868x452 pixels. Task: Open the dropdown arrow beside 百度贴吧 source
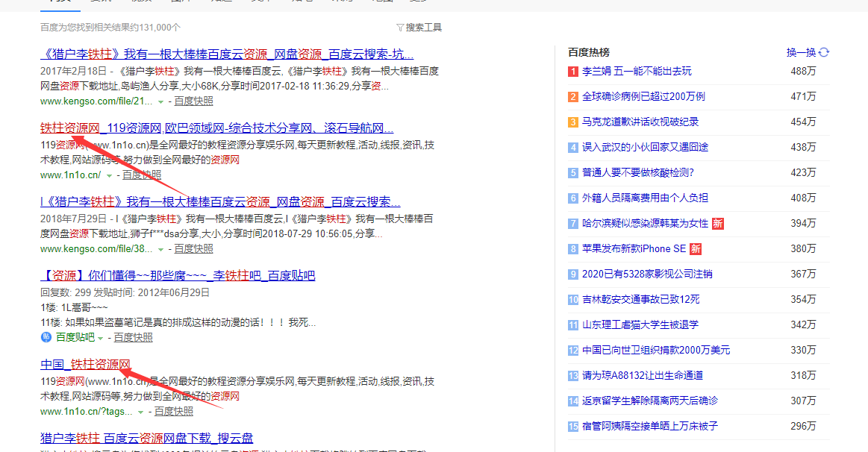(x=102, y=338)
